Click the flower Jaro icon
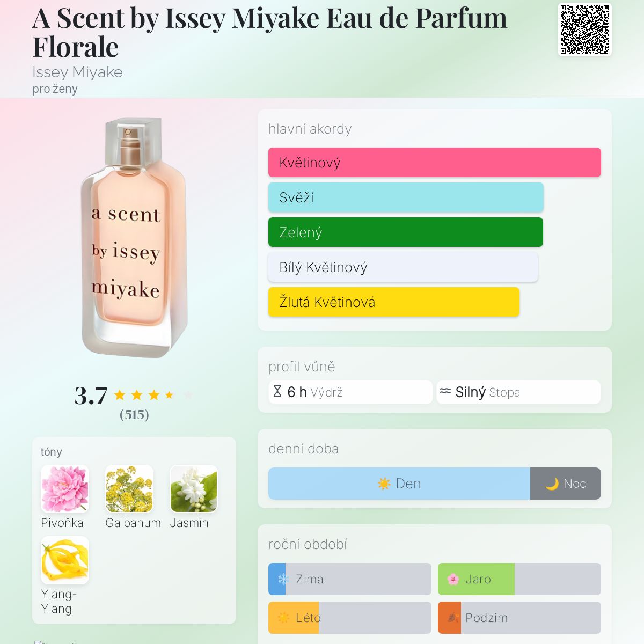This screenshot has width=644, height=644. pos(453,579)
